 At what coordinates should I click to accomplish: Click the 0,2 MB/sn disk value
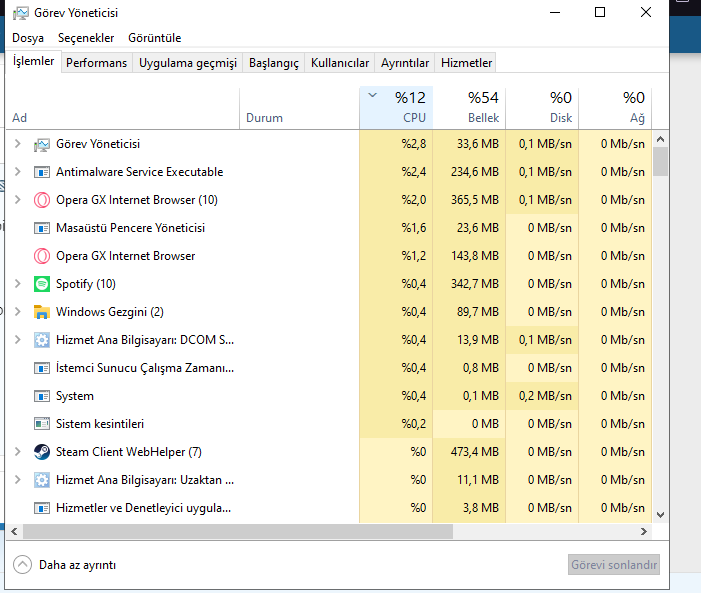(545, 396)
